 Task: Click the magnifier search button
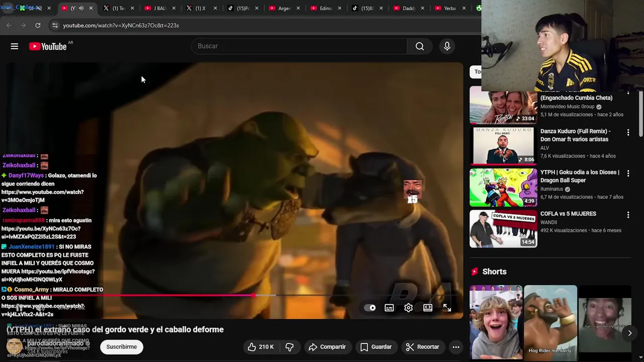tap(420, 46)
